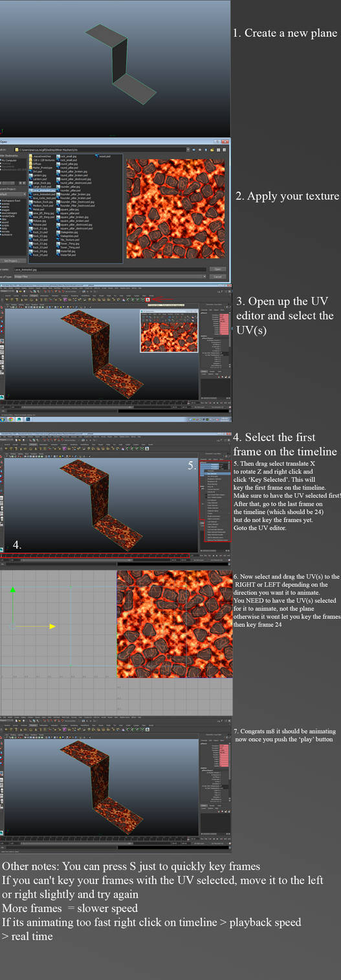Select Dirt.psd in the file list
This screenshot has height=980, width=341.
36,171
